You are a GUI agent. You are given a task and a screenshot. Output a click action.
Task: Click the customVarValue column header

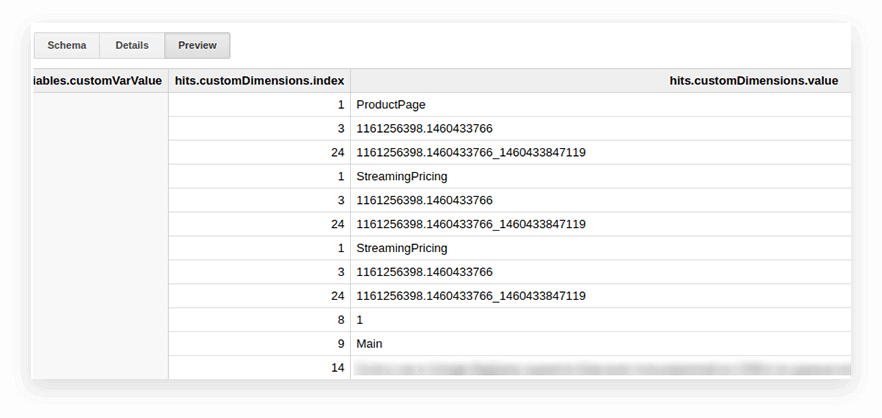(x=98, y=81)
